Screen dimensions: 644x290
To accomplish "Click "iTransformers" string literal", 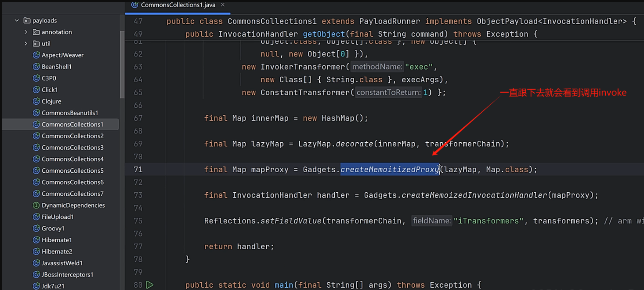I will pos(488,221).
